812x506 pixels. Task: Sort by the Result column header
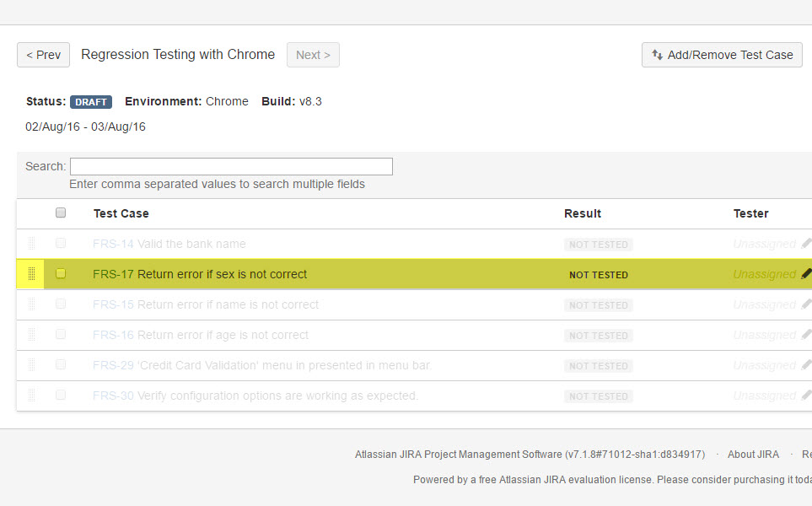(582, 214)
